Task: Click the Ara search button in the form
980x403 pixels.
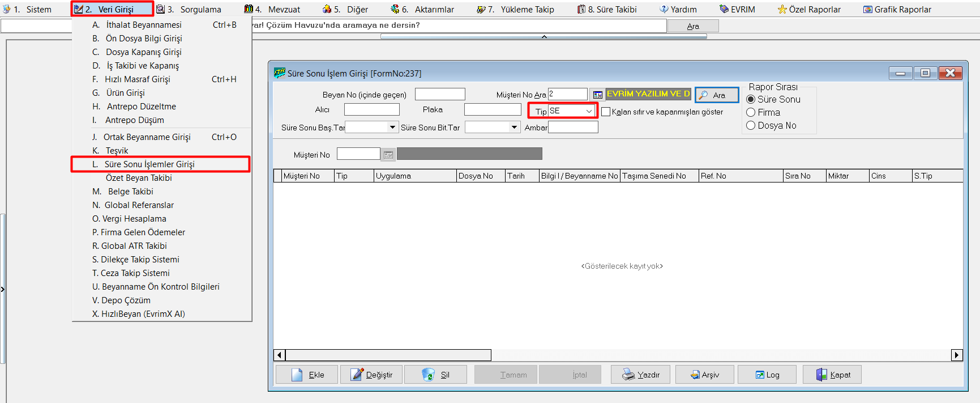Action: 717,95
